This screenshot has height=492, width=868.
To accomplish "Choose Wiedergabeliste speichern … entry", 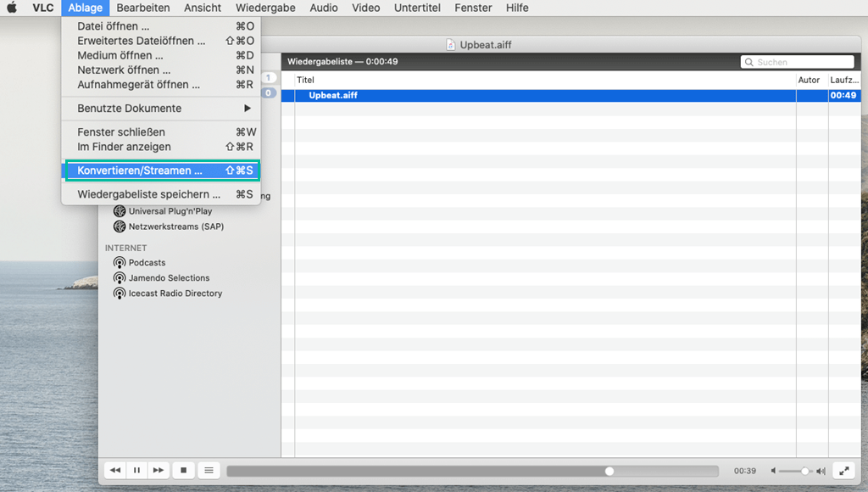I will (x=161, y=194).
